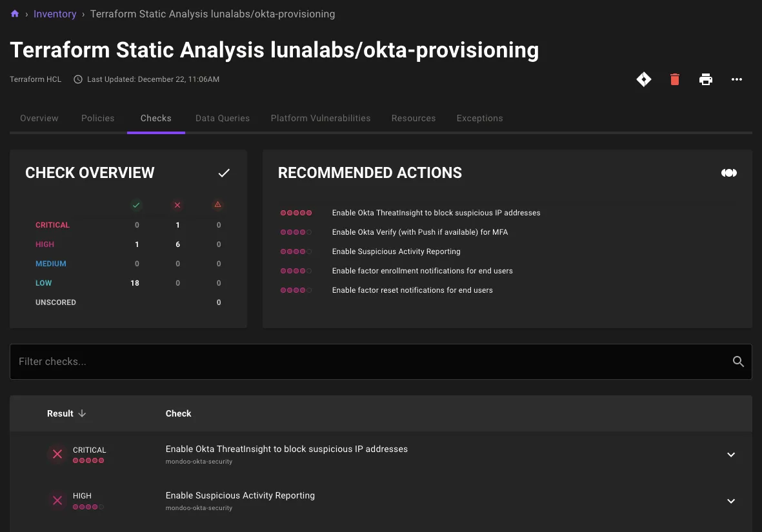762x532 pixels.
Task: Click the search magnifier icon
Action: pyautogui.click(x=738, y=362)
